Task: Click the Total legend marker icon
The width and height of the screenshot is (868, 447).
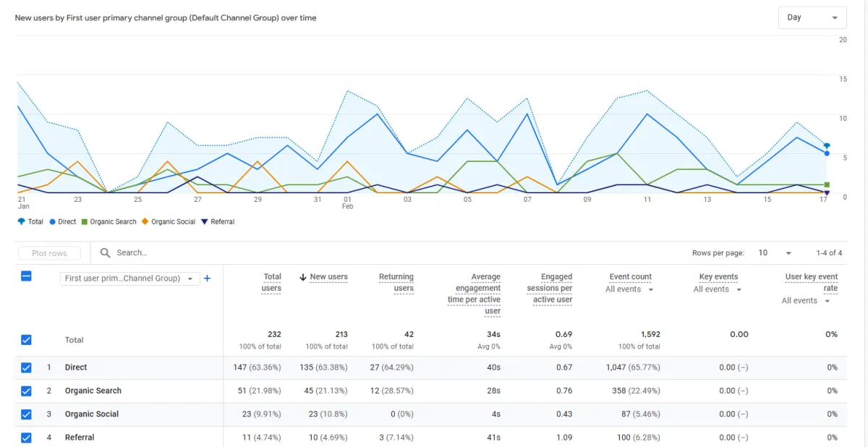Action: point(21,221)
